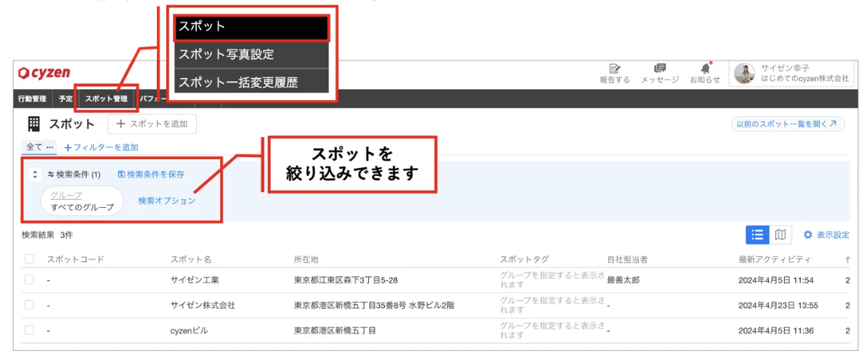Click address 東京都江東区森下3丁目5-28
Image resolution: width=868 pixels, height=359 pixels.
pos(346,279)
